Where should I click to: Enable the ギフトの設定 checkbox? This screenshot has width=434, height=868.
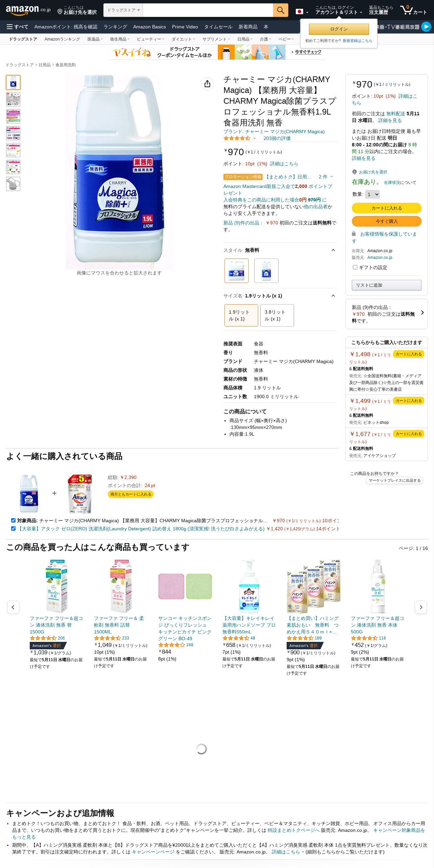pyautogui.click(x=355, y=267)
